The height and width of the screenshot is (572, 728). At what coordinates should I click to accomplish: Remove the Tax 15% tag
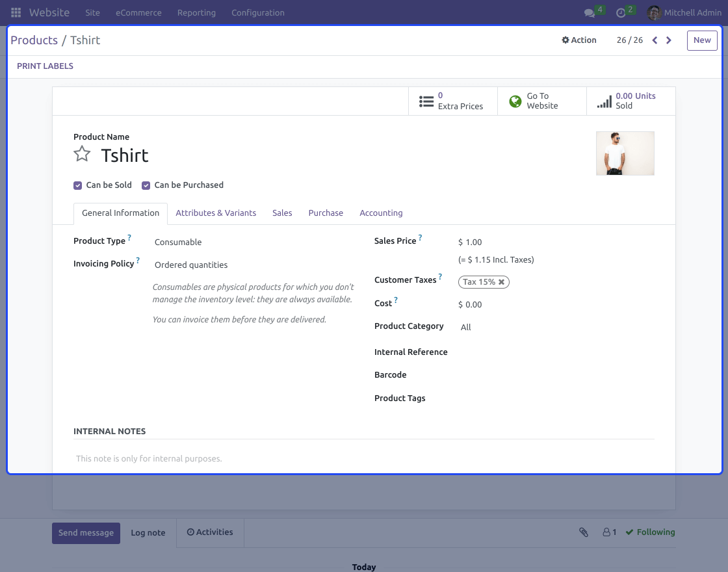tap(501, 282)
